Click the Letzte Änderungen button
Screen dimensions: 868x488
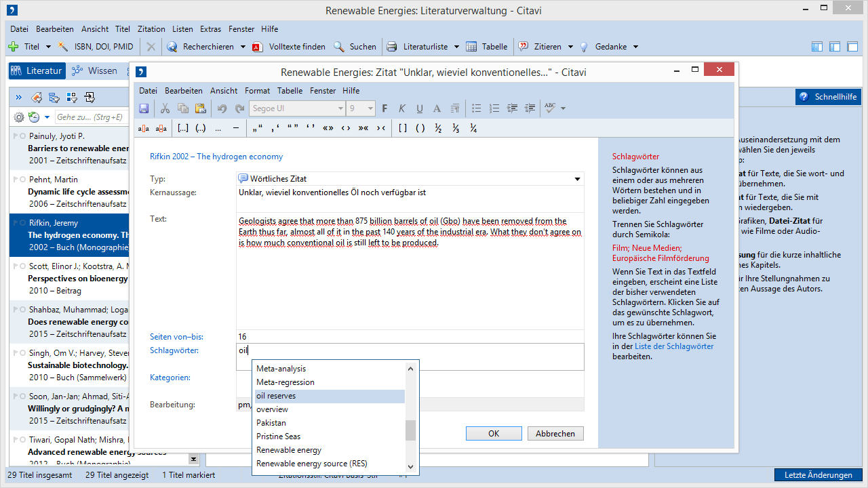click(818, 475)
